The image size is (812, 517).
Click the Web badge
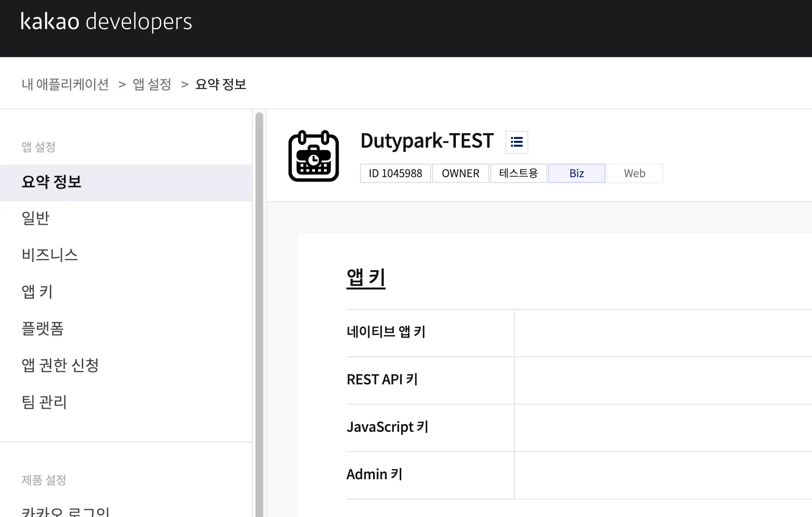(x=634, y=173)
